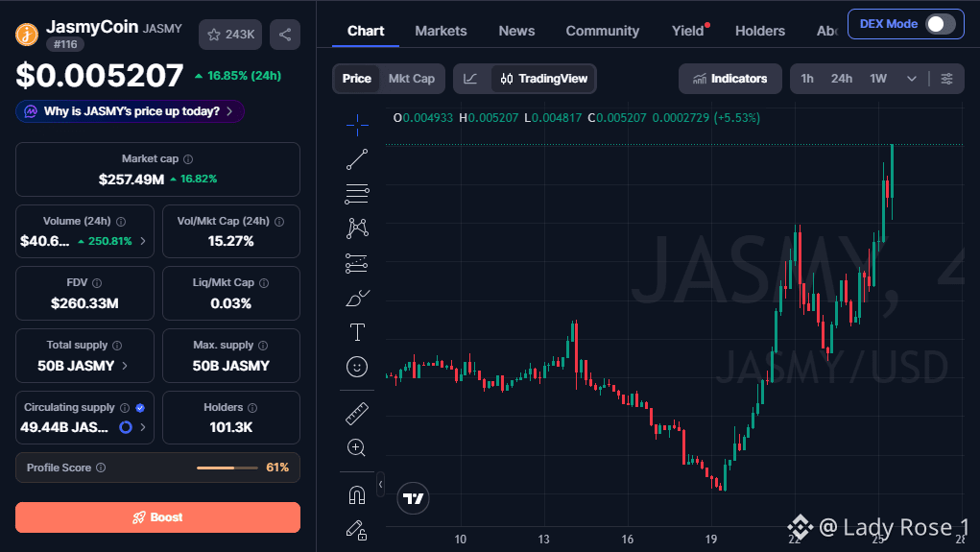Click the Boost button
Screen dimensions: 980x552
coord(157,517)
